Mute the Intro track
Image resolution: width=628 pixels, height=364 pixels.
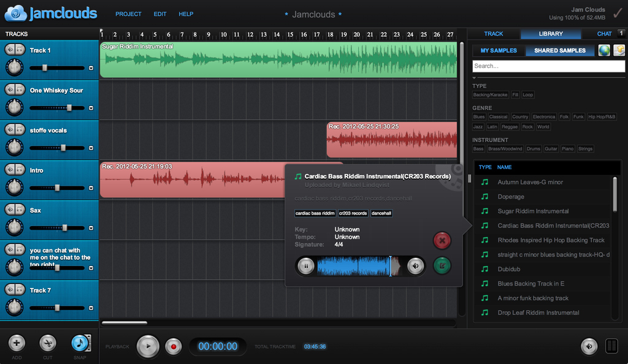[10, 169]
